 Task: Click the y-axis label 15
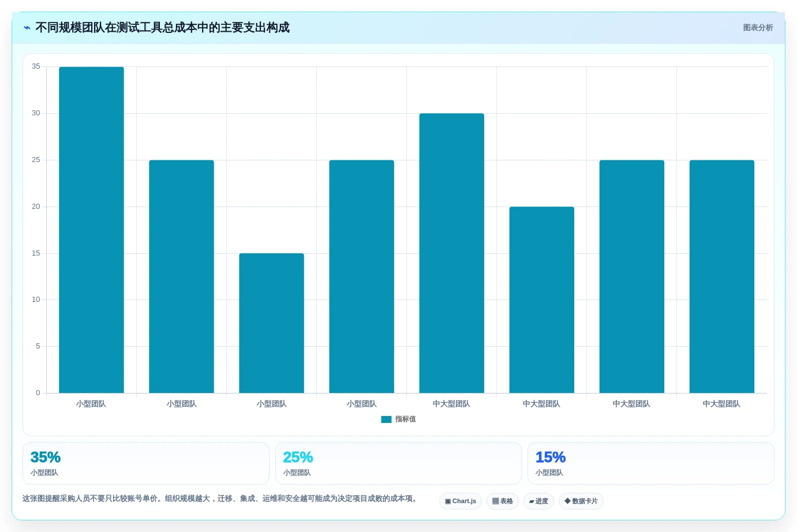coord(36,253)
